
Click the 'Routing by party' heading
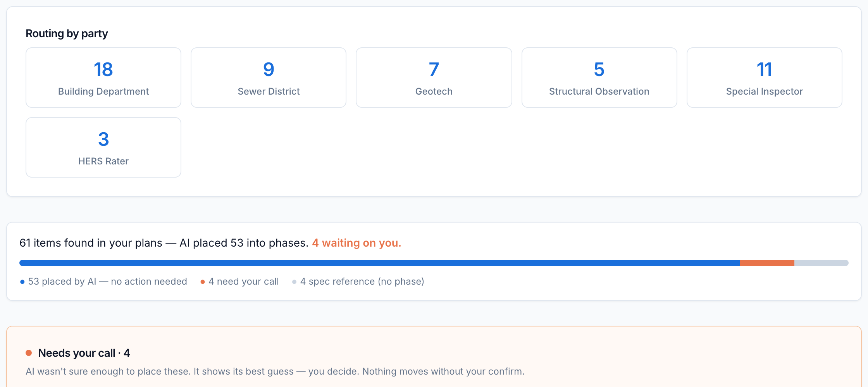coord(67,34)
